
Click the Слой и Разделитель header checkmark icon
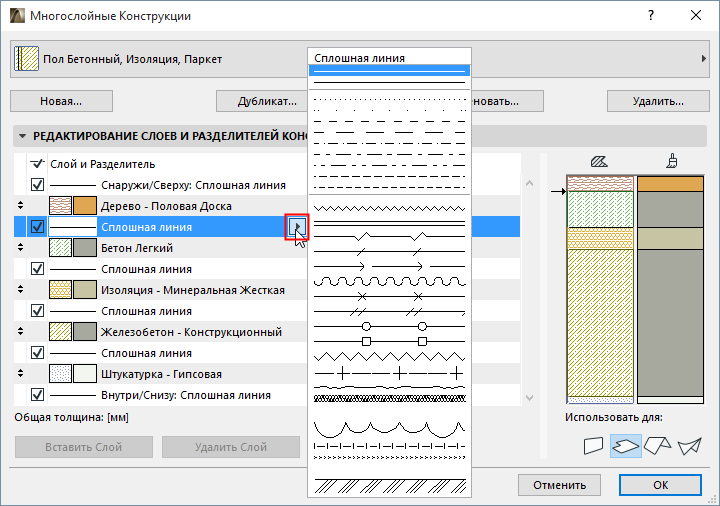tap(37, 163)
